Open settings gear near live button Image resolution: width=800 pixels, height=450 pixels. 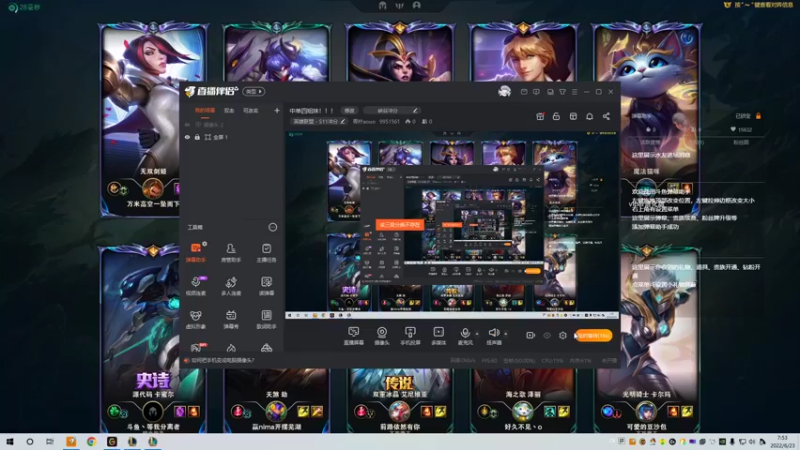point(563,335)
